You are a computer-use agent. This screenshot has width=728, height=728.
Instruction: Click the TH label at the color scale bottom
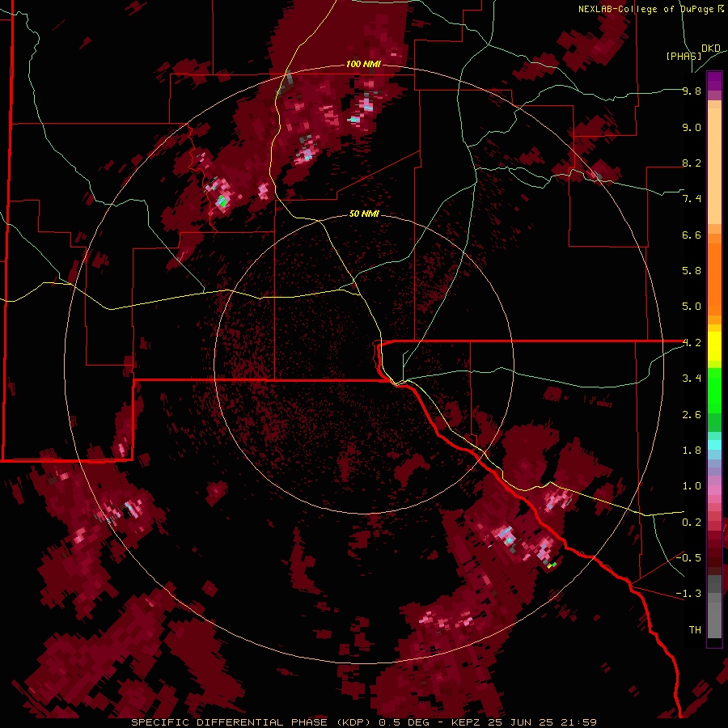[695, 630]
